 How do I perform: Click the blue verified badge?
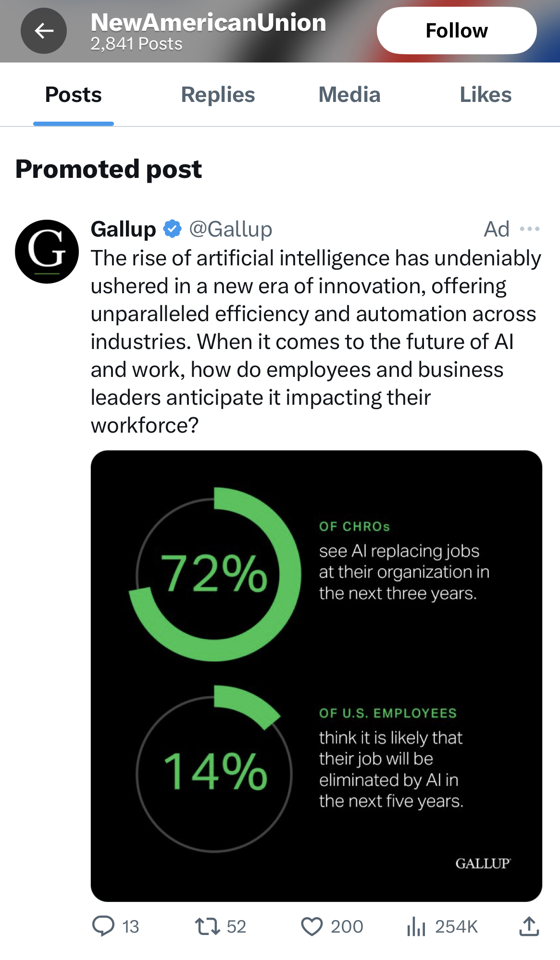click(172, 229)
